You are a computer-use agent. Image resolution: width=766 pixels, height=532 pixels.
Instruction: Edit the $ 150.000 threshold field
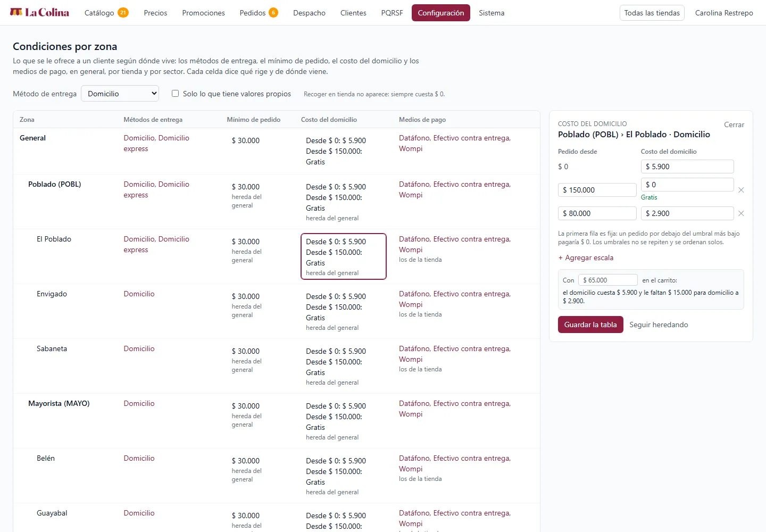coord(597,190)
